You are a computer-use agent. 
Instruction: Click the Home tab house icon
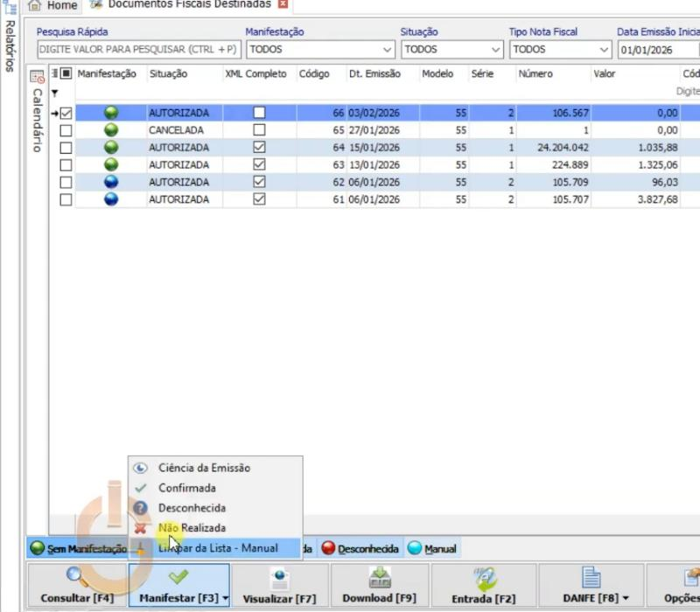point(34,5)
